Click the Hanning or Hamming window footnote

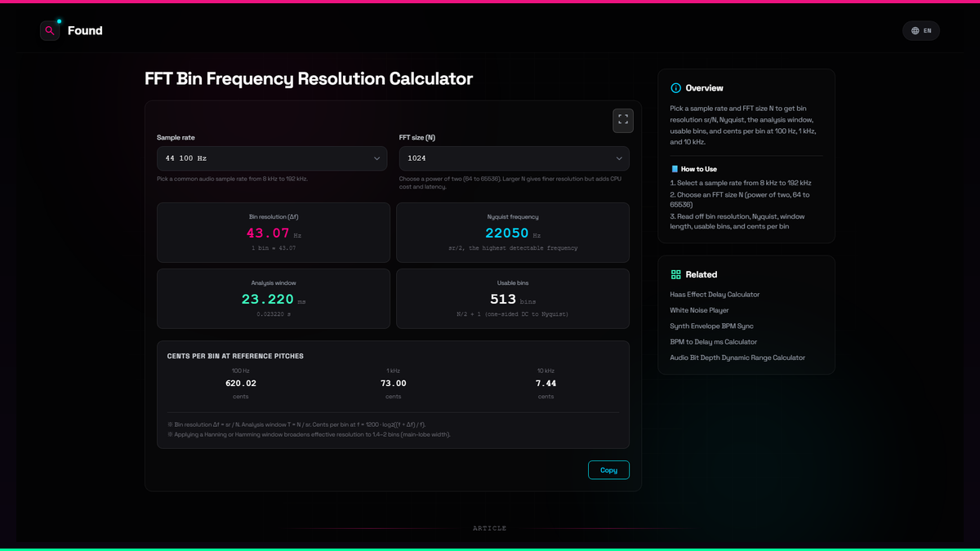(x=309, y=434)
